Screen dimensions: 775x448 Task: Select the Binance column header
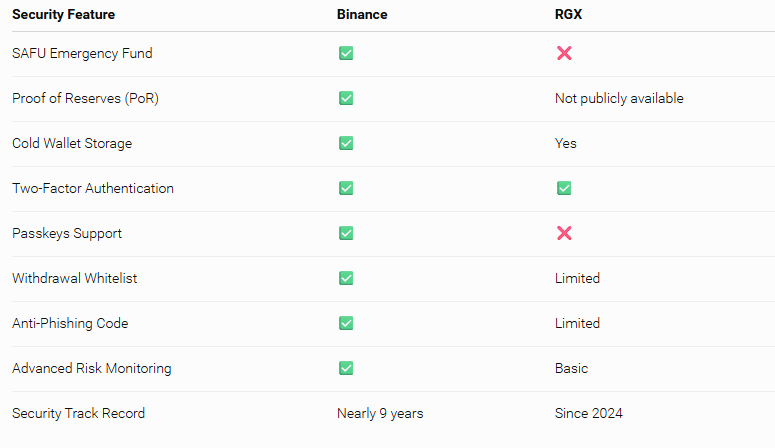pyautogui.click(x=362, y=14)
